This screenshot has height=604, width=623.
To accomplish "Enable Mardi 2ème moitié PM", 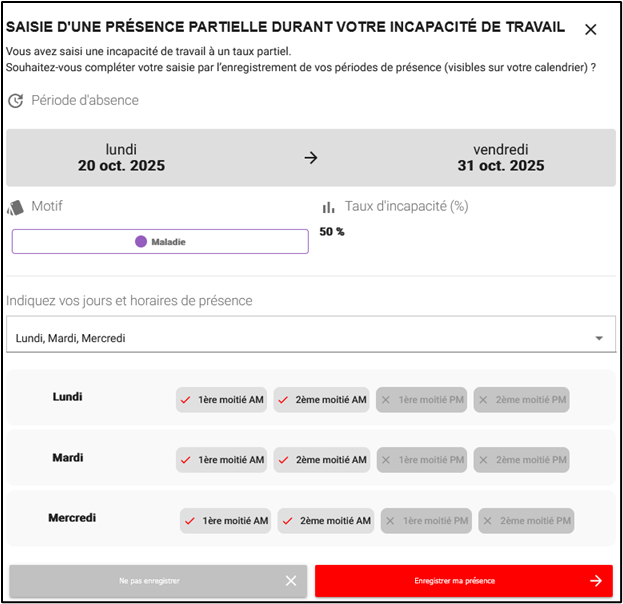I will pyautogui.click(x=521, y=460).
